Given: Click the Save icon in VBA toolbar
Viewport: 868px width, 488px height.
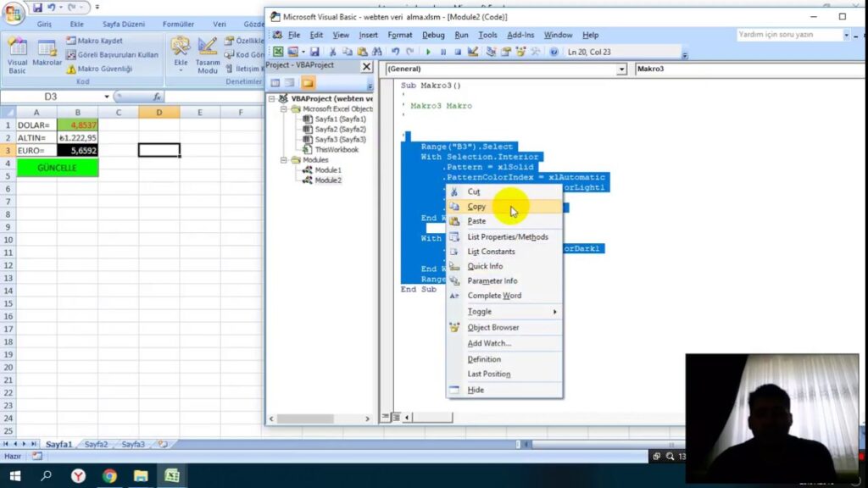Looking at the screenshot, I should 314,52.
